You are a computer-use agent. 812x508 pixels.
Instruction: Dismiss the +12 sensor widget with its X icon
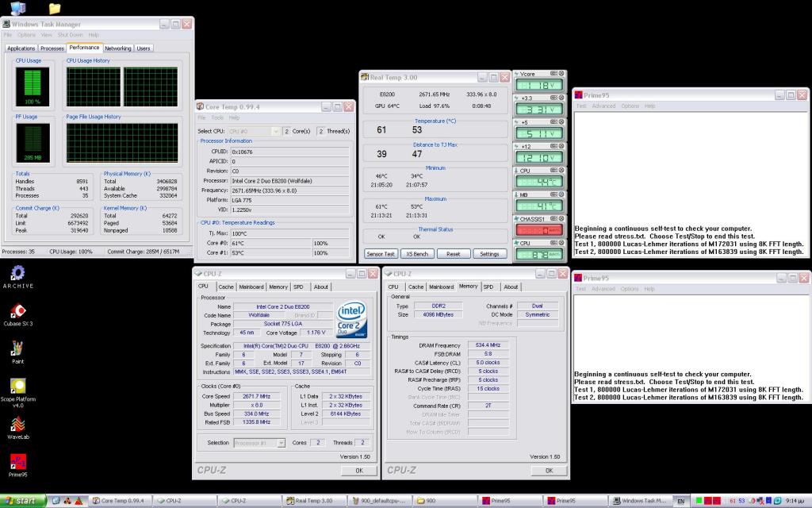[x=561, y=146]
